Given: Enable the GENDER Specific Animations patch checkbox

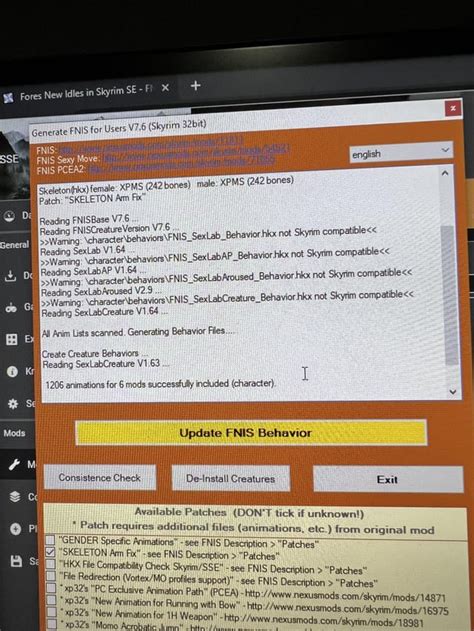Looking at the screenshot, I should [50, 539].
